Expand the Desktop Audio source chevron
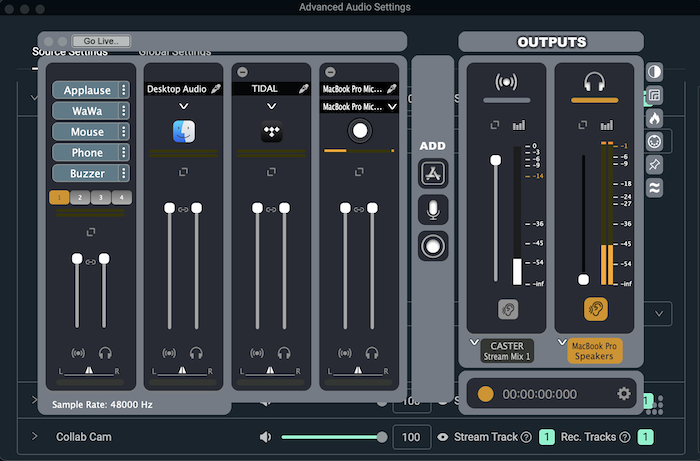This screenshot has width=700, height=461. [x=183, y=106]
